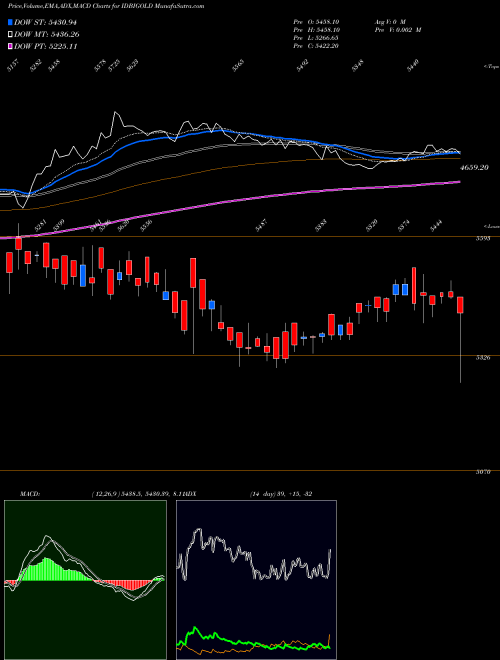Click the chart title mentioning IDBIGOLD MunafaSutra.com
The image size is (500, 660).
pyautogui.click(x=106, y=6)
